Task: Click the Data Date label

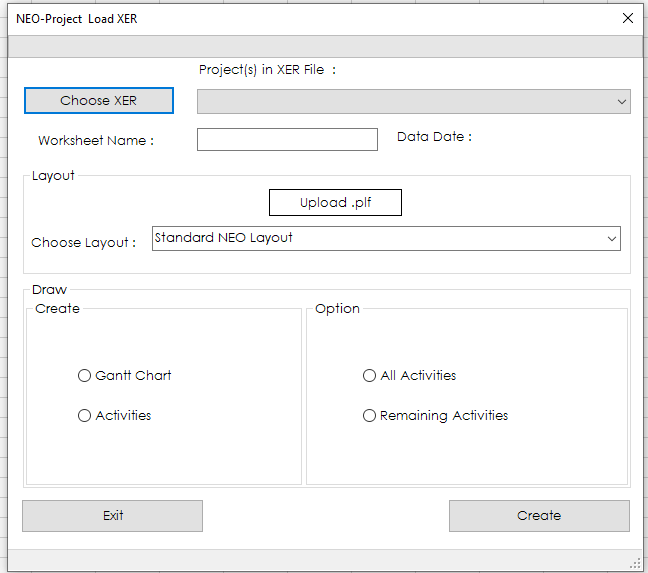Action: tap(434, 137)
